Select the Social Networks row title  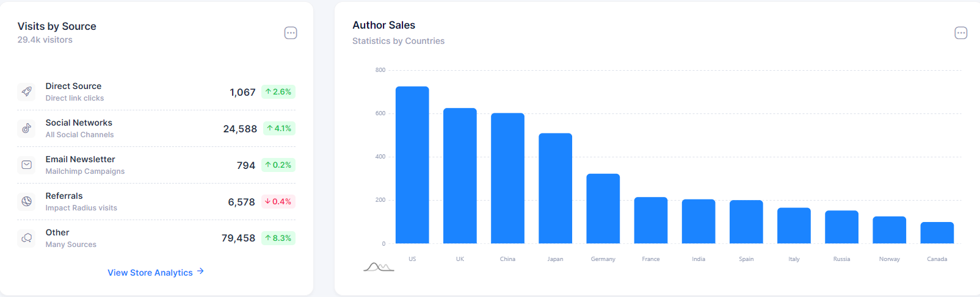(79, 123)
